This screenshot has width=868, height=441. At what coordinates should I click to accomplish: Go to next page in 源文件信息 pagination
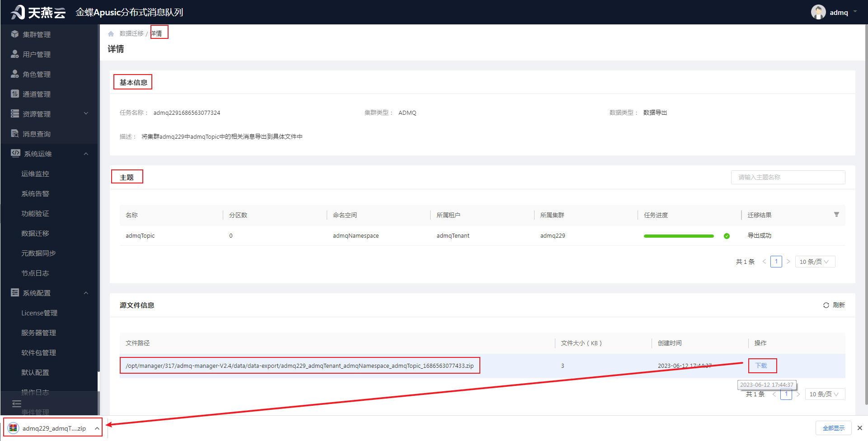(x=798, y=394)
